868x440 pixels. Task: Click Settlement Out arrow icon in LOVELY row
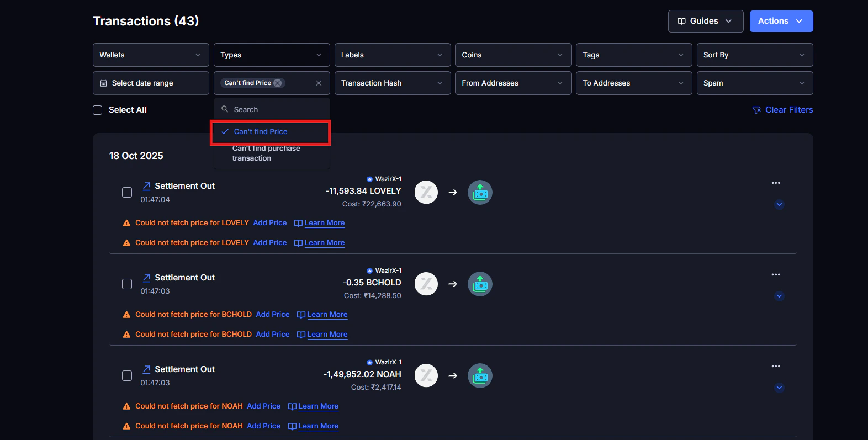[146, 187]
